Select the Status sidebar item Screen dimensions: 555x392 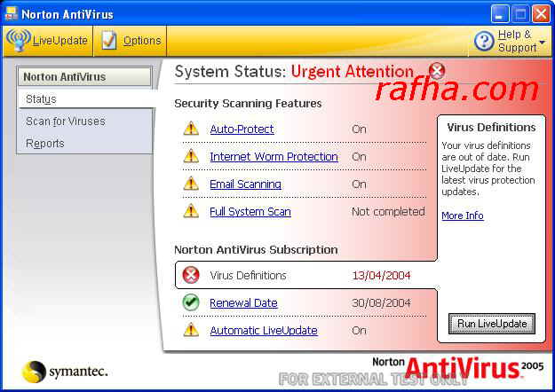pyautogui.click(x=85, y=99)
